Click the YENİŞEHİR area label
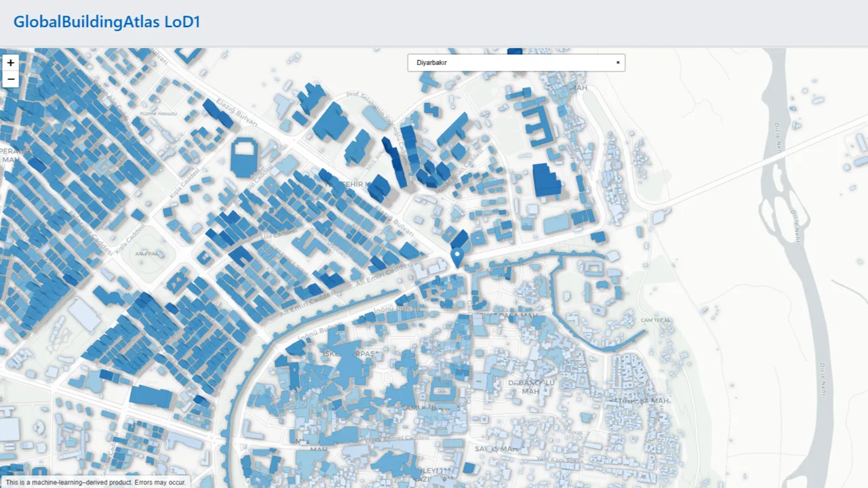 click(346, 184)
